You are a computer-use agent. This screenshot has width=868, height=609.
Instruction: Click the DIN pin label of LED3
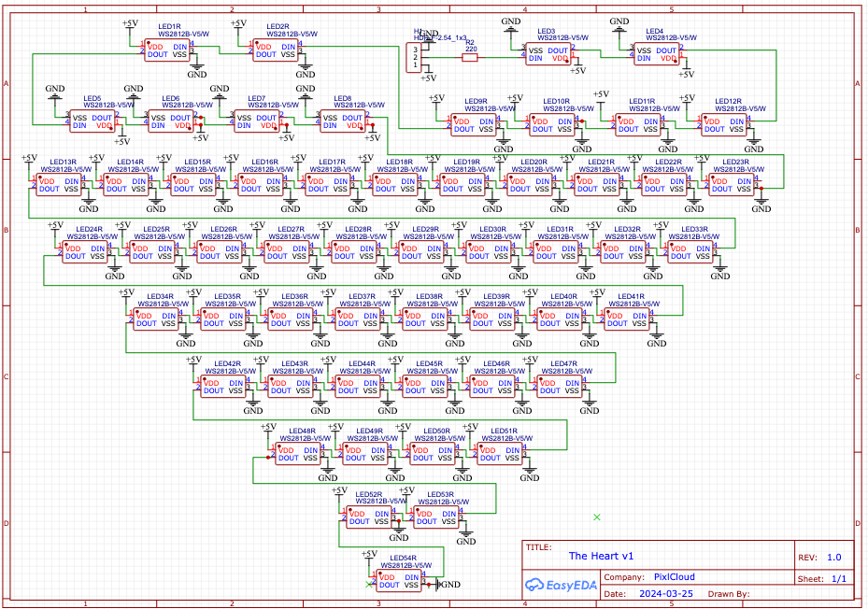(535, 58)
